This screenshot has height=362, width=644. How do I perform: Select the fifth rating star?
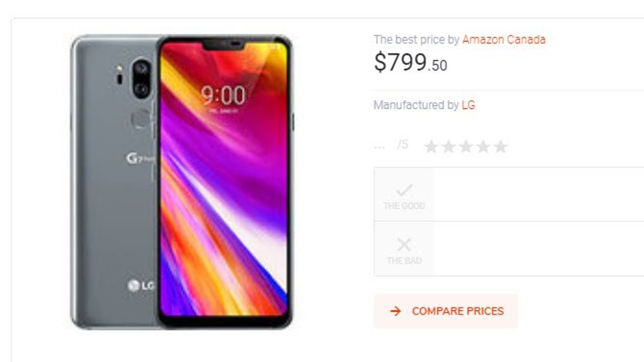tap(500, 146)
